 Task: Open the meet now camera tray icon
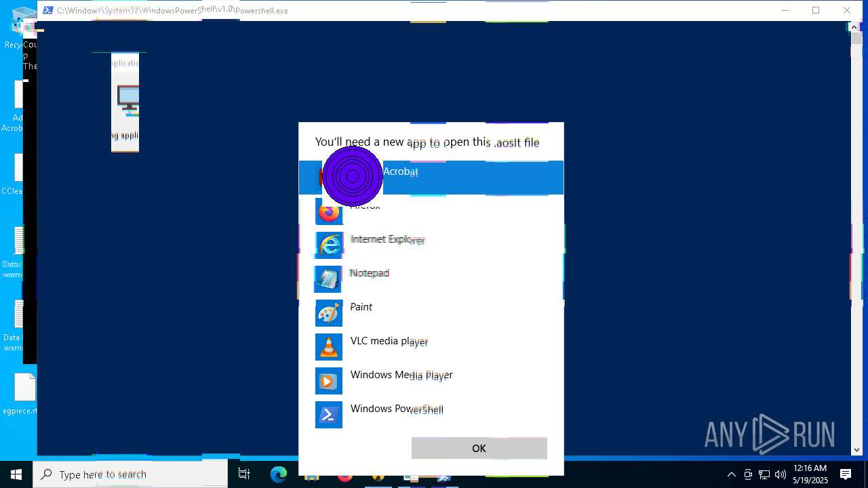(x=748, y=474)
